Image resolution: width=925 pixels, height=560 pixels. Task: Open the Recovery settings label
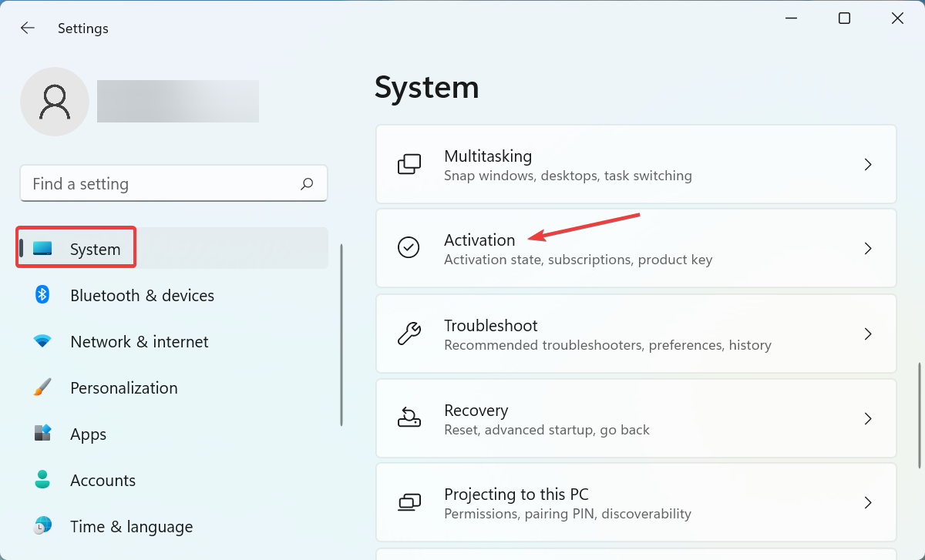(x=476, y=410)
